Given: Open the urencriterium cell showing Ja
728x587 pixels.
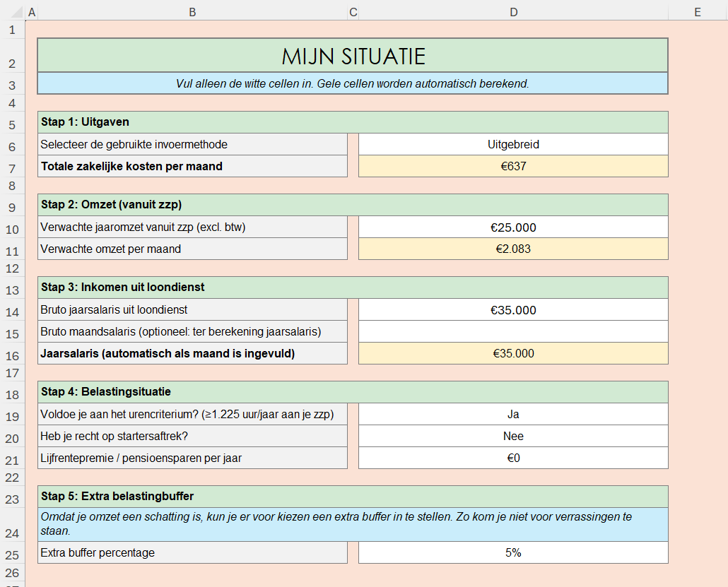Looking at the screenshot, I should (x=513, y=414).
